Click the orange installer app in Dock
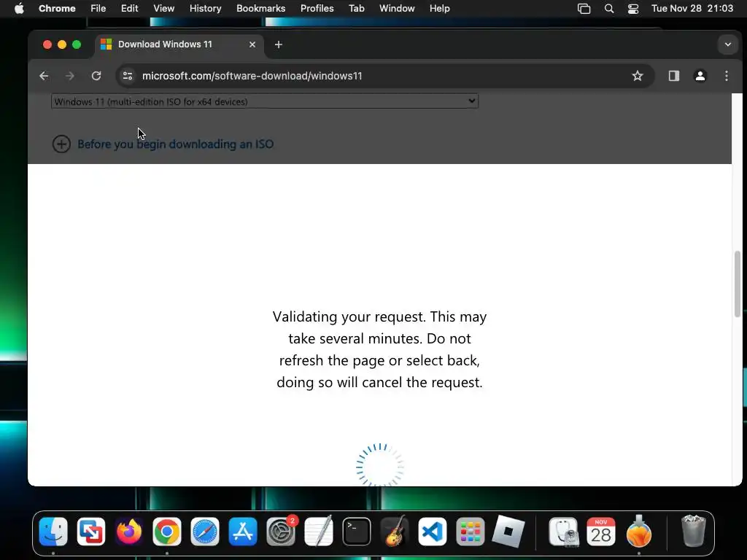Image resolution: width=747 pixels, height=560 pixels. (x=639, y=532)
